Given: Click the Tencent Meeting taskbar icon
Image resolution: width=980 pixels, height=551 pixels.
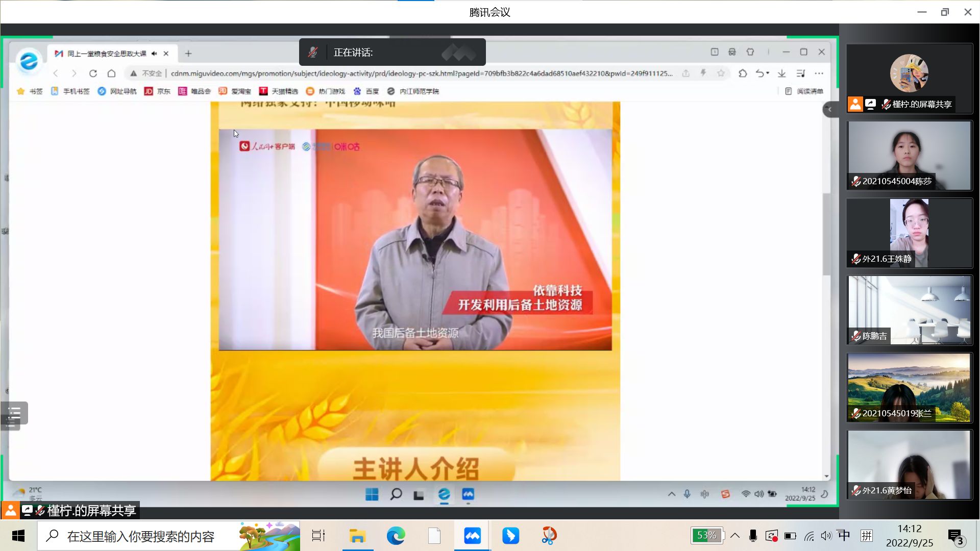Looking at the screenshot, I should (x=472, y=536).
